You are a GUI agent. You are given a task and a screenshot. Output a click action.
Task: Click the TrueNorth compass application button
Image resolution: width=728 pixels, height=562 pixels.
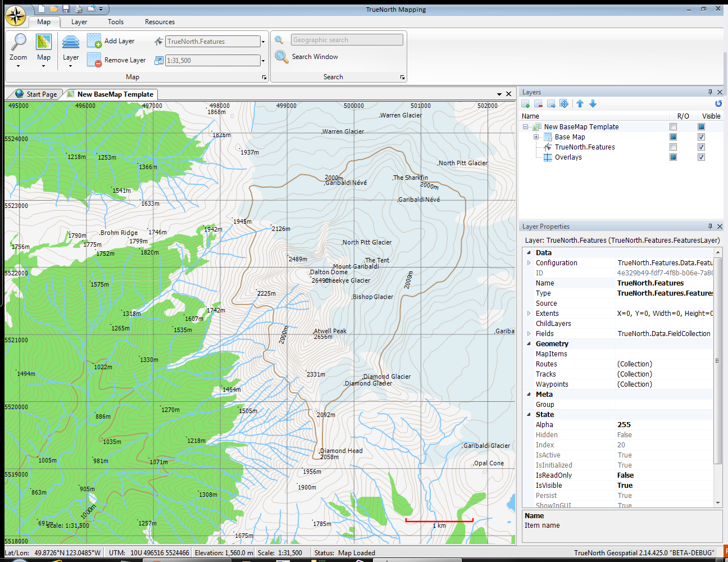(16, 16)
